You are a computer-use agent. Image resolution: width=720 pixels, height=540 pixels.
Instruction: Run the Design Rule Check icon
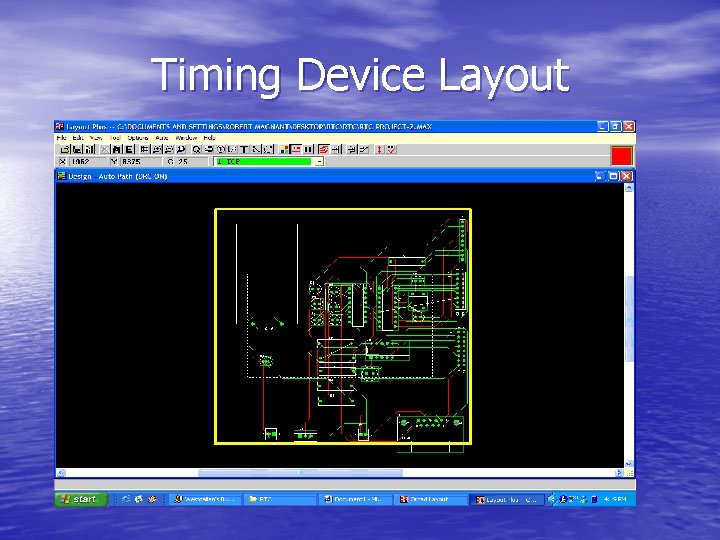[391, 149]
